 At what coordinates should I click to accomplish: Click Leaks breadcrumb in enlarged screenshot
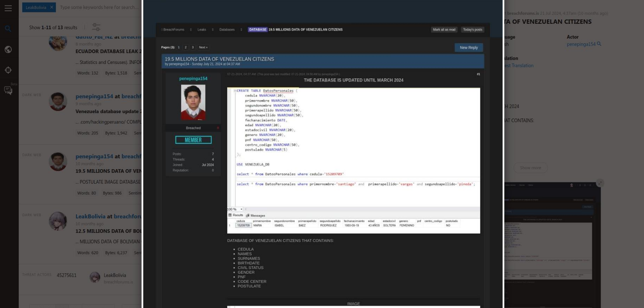[202, 30]
